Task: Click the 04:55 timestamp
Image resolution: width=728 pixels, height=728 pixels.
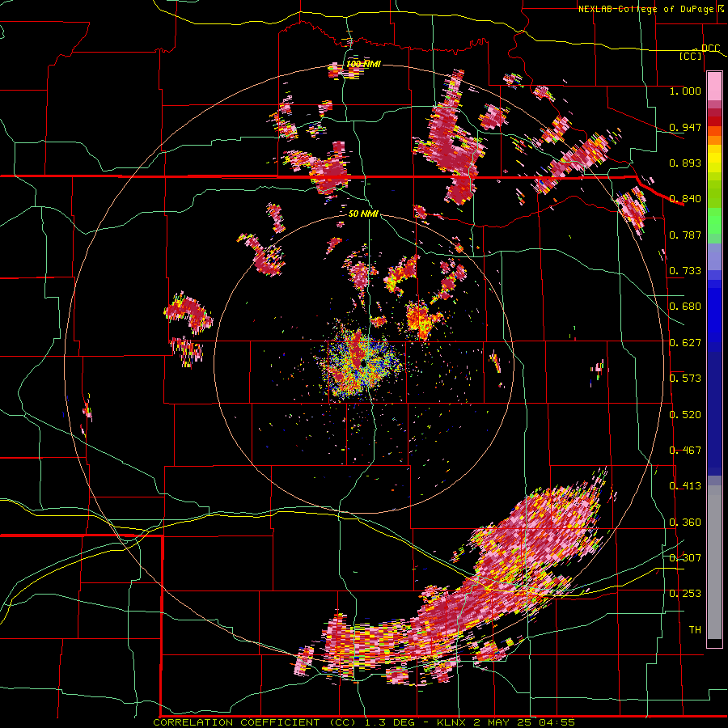Action: pos(557,722)
